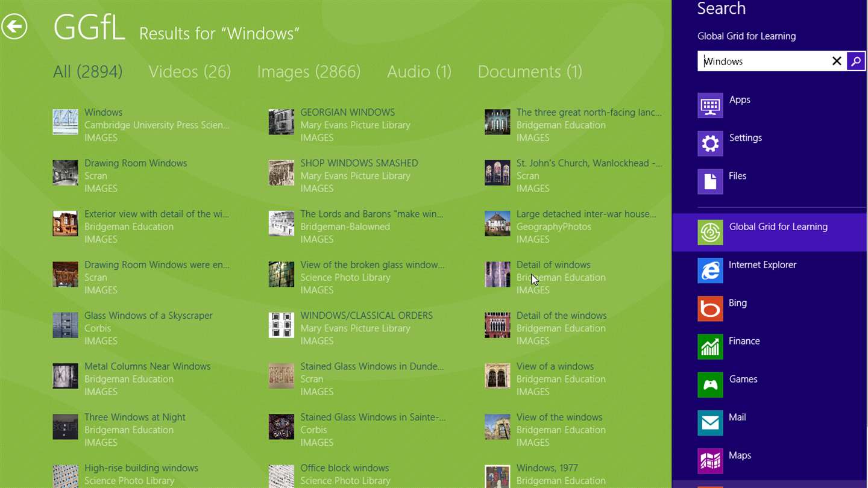Select the Global Grid for Learning label
The image size is (868, 488).
[x=778, y=227]
